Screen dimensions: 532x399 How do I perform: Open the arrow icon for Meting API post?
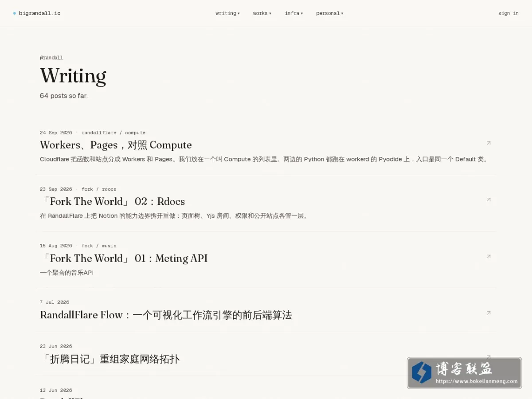tap(489, 256)
